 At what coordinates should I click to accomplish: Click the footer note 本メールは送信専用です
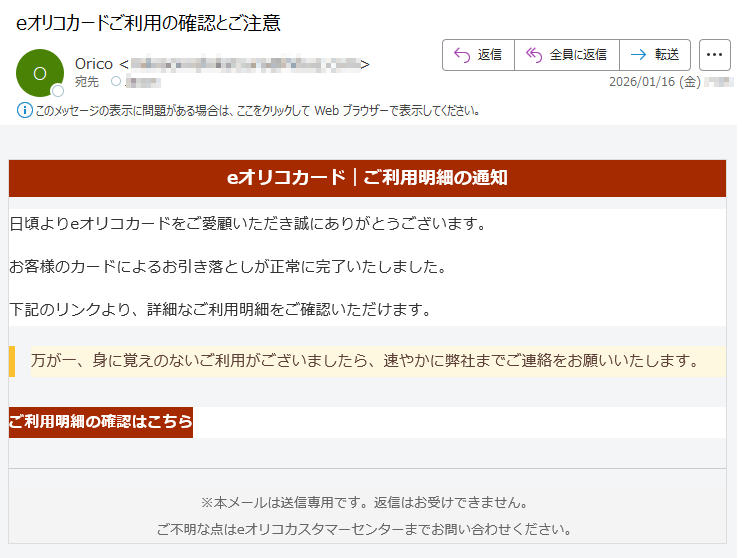click(366, 502)
